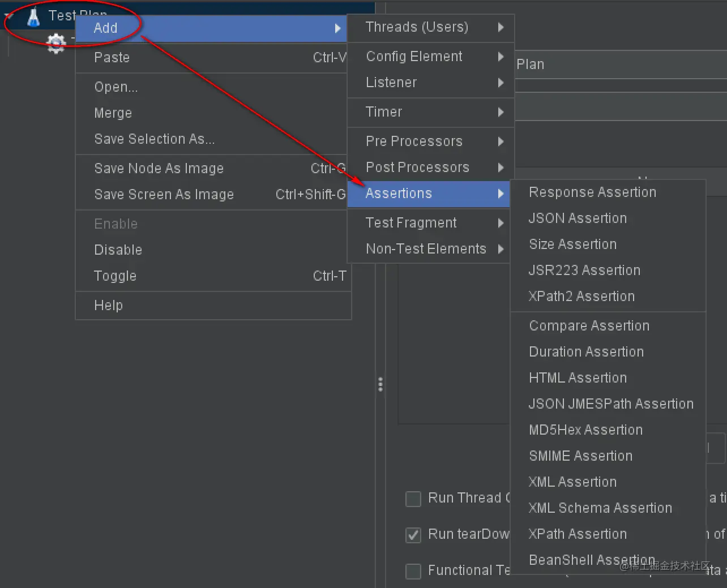The image size is (727, 588).
Task: Choose JSR223 Assertion
Action: point(608,270)
